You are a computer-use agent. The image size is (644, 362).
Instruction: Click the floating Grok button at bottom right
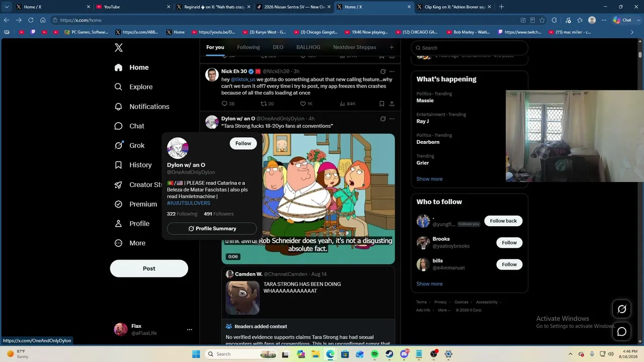(x=622, y=309)
